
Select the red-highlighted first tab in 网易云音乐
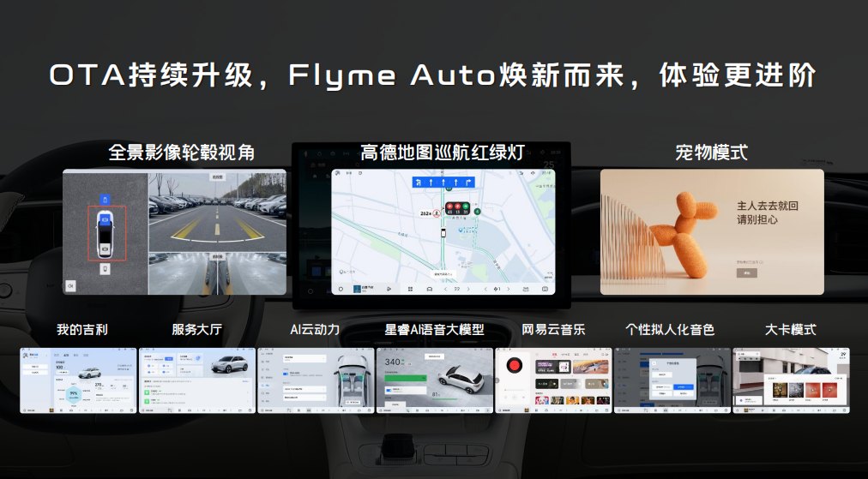(555, 355)
